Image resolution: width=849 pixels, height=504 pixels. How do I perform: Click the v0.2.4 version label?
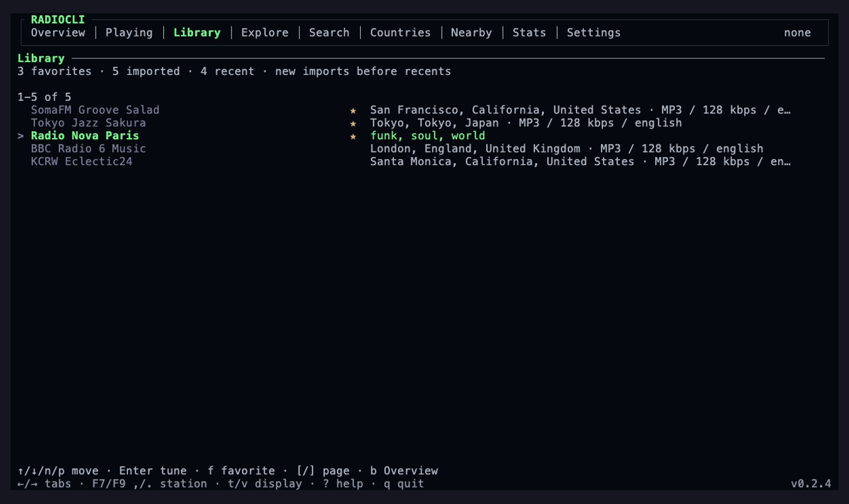point(811,483)
